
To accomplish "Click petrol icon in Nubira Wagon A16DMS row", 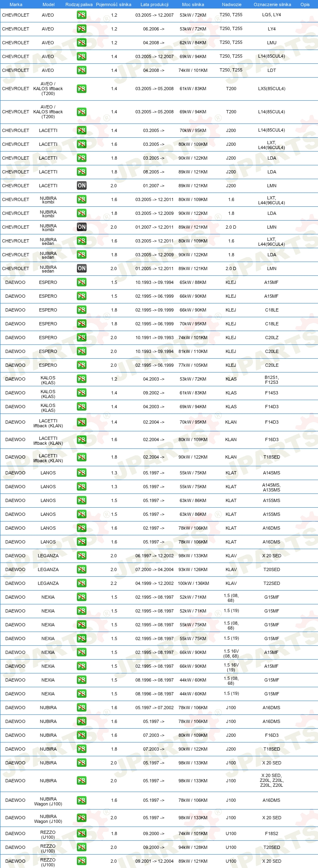I will point(82,800).
